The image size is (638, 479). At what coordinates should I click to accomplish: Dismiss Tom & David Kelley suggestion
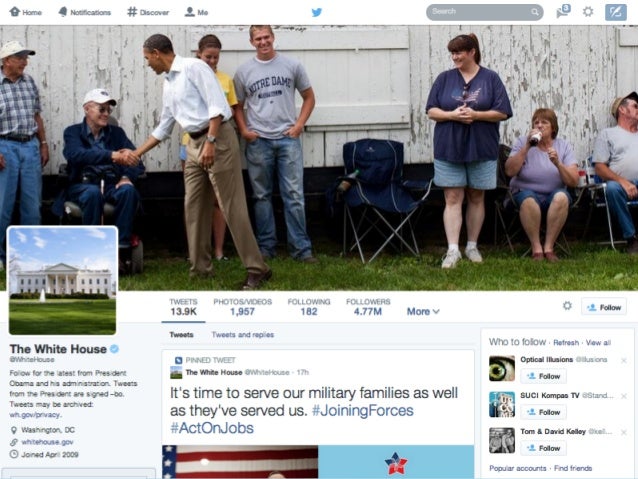click(x=624, y=432)
